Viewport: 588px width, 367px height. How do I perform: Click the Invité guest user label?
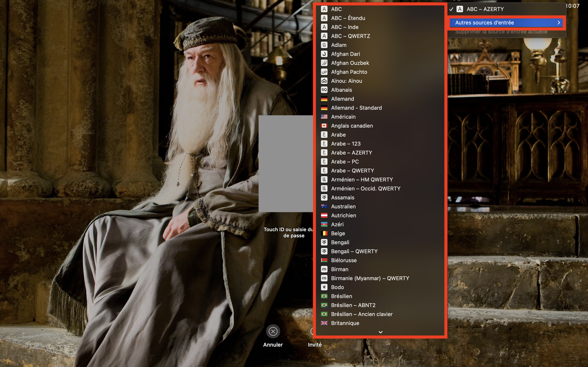pyautogui.click(x=315, y=345)
